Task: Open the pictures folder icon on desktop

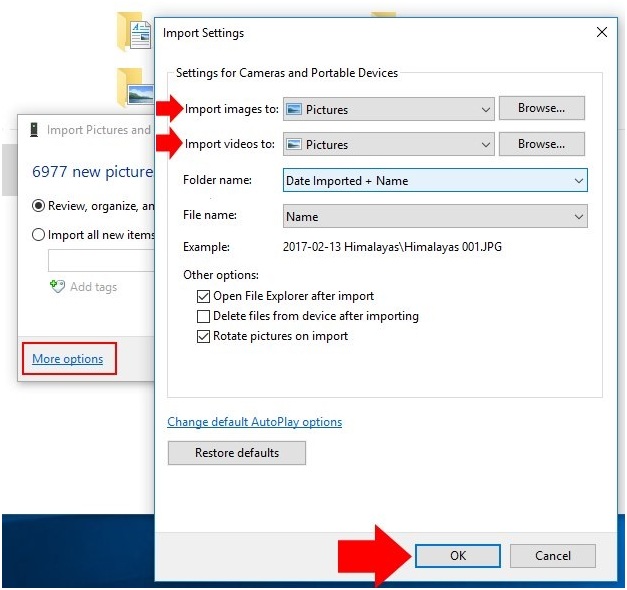Action: [133, 88]
